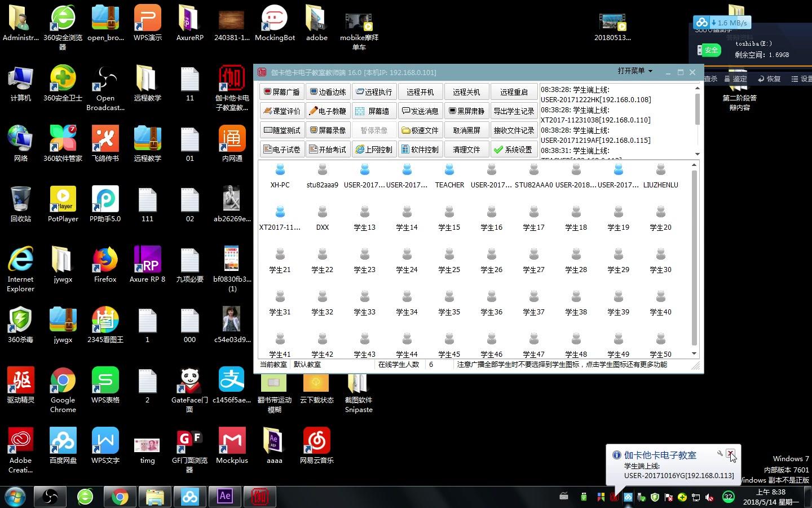The width and height of the screenshot is (812, 508).
Task: Select the 学生13 student icon
Action: tap(365, 218)
